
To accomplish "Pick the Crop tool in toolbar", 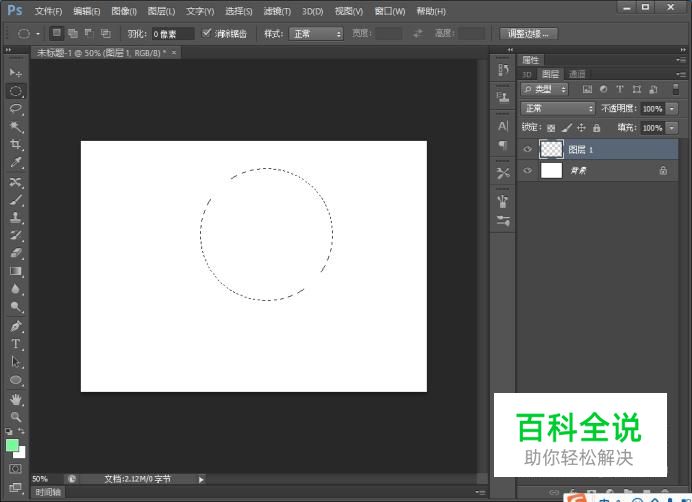I will tap(16, 144).
